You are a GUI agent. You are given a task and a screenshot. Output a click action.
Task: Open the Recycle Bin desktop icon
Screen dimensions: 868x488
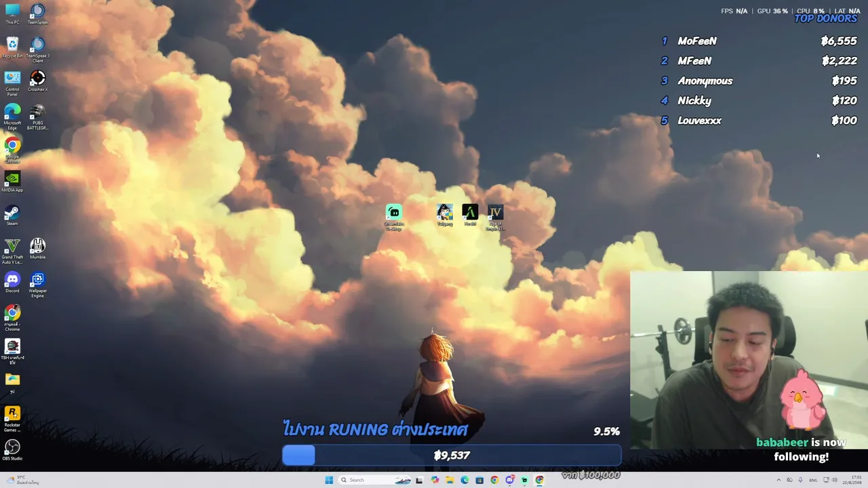pyautogui.click(x=12, y=47)
